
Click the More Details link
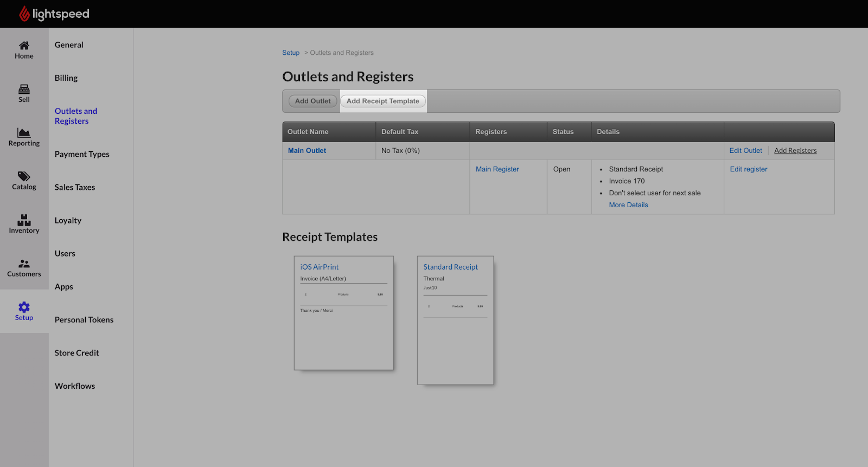[628, 205]
